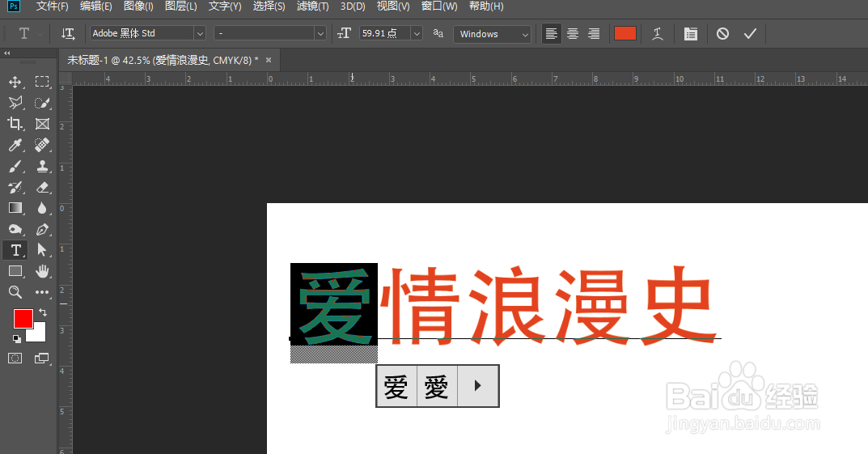The image size is (868, 454).
Task: Open the 窗口(W) menu
Action: [x=439, y=6]
